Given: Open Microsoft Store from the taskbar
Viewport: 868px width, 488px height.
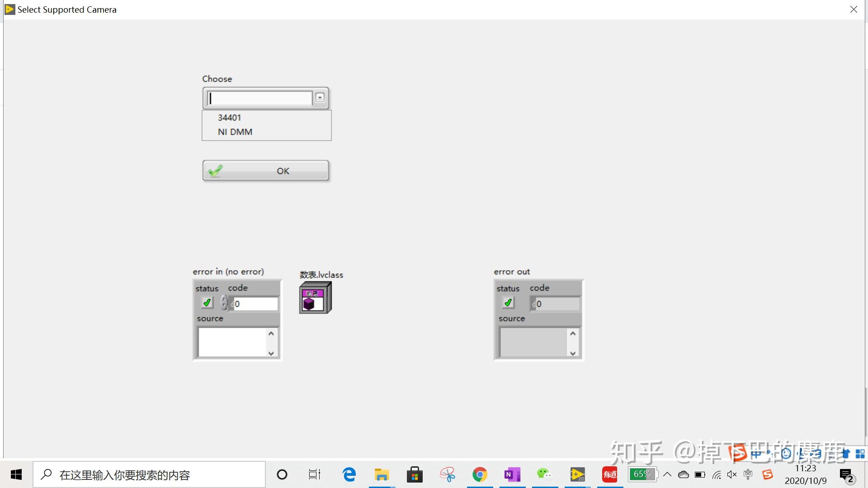Looking at the screenshot, I should point(415,474).
